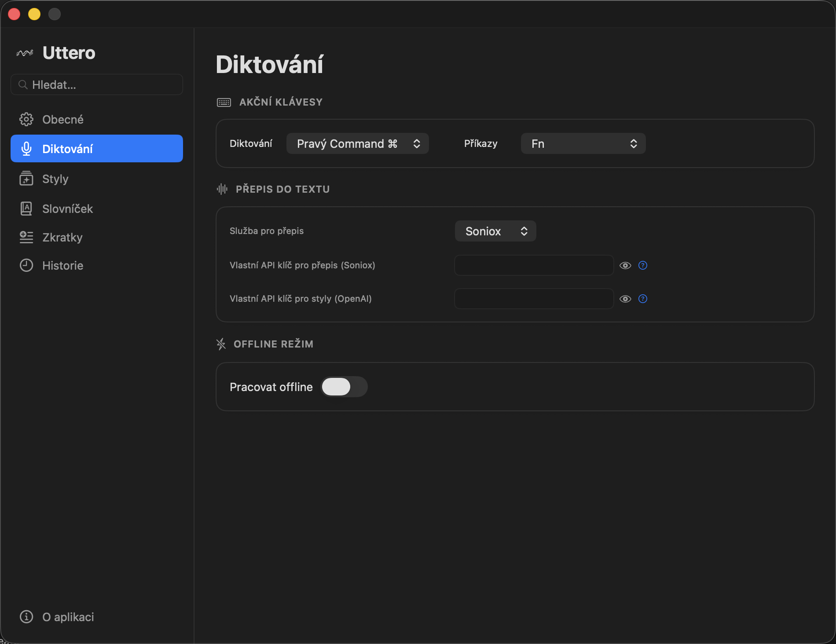Reveal the Soniox API key with eye icon
Viewport: 836px width, 644px height.
coord(626,265)
